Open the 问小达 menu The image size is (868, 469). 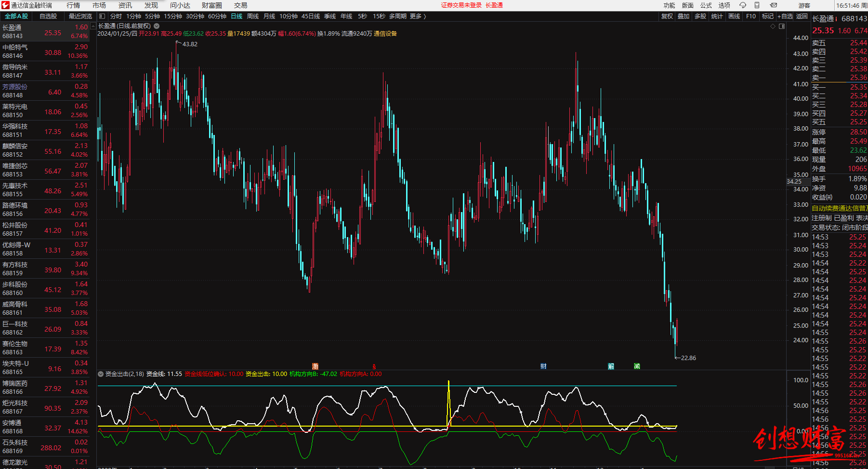click(x=180, y=5)
